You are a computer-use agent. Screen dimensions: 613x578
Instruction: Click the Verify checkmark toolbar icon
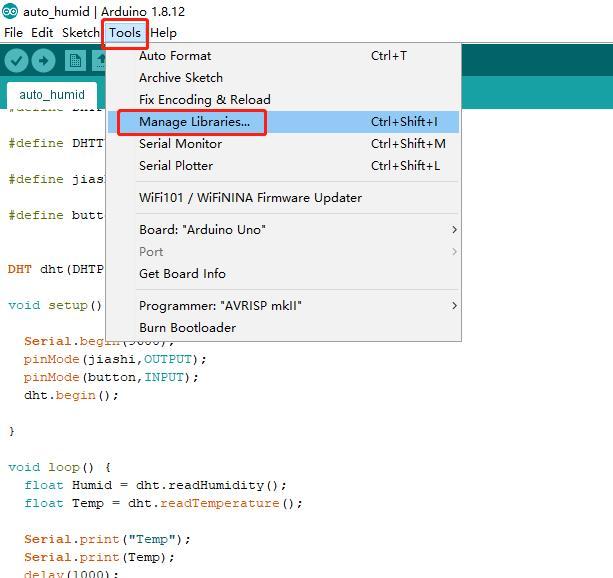tap(16, 61)
